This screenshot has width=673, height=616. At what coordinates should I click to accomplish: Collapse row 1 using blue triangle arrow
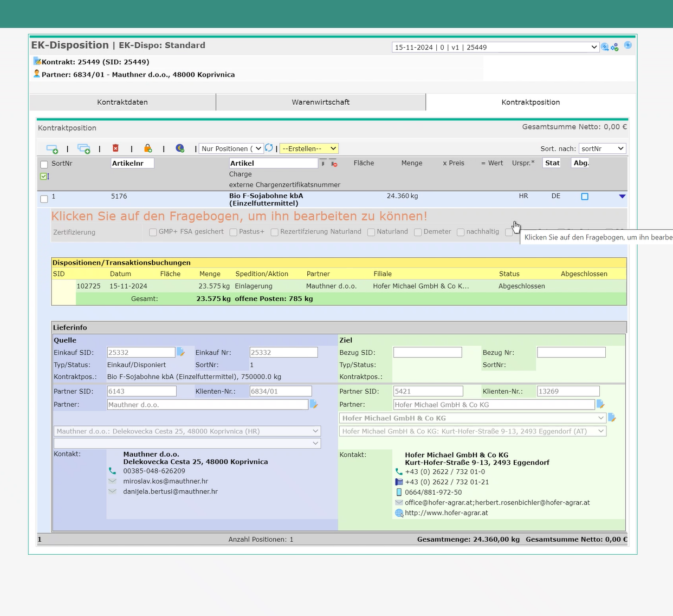(622, 197)
